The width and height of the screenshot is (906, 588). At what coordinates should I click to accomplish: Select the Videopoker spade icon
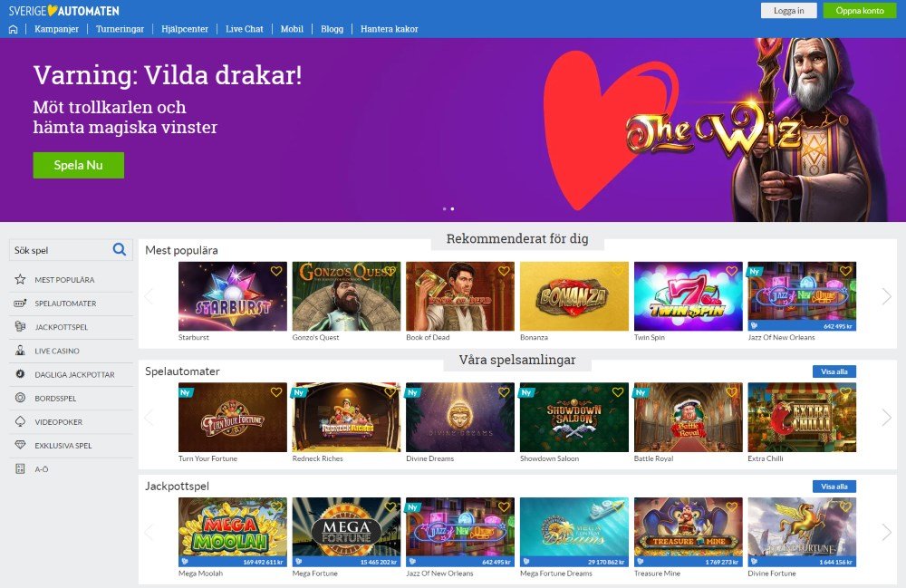point(20,421)
